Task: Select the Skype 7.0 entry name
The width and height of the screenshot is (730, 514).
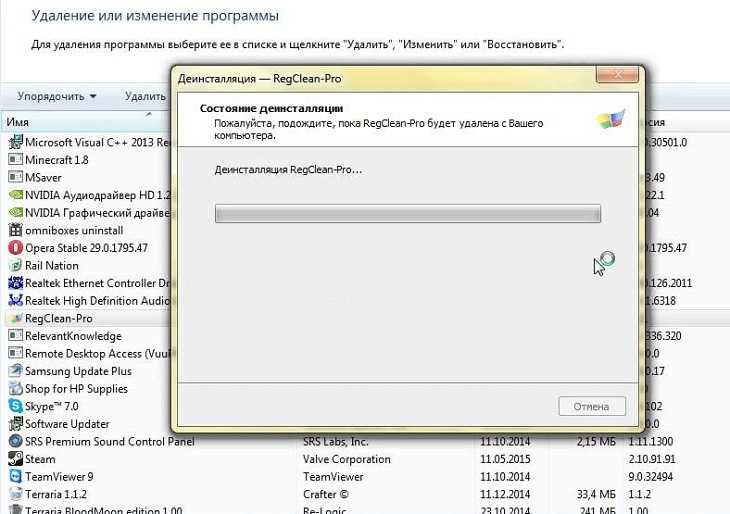Action: click(52, 406)
